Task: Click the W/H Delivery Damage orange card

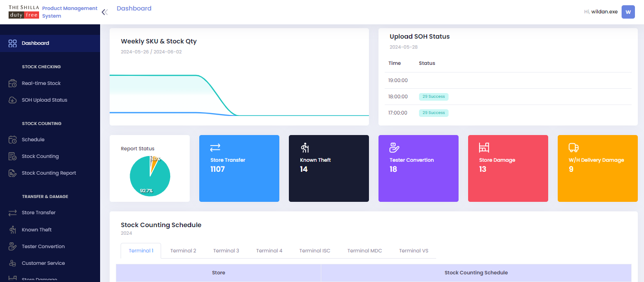Action: point(597,168)
